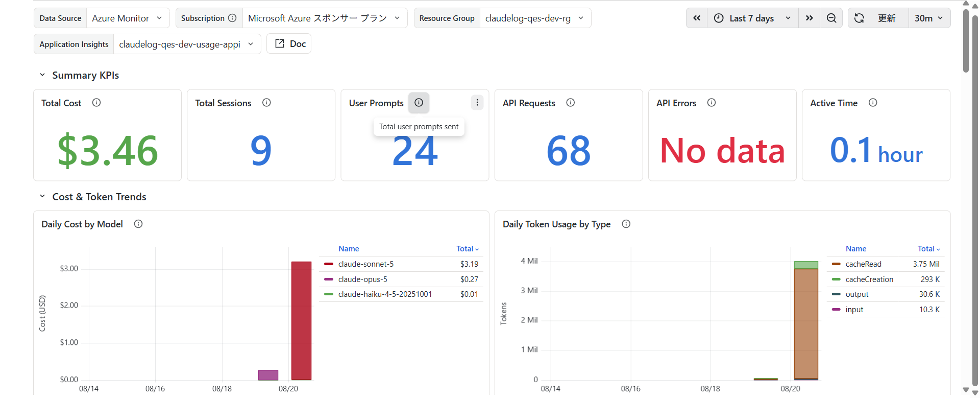The image size is (980, 398).
Task: Open the User Prompts panel three-dot menu
Action: point(477,103)
